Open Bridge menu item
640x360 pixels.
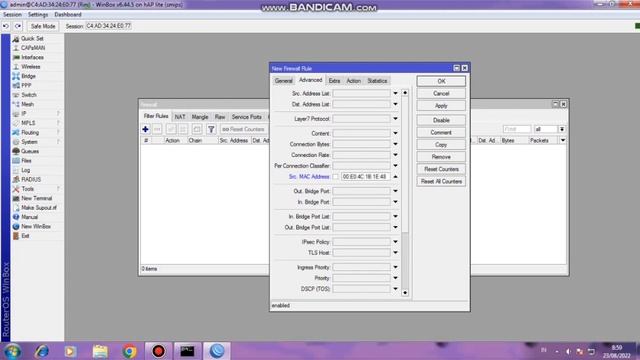(28, 76)
